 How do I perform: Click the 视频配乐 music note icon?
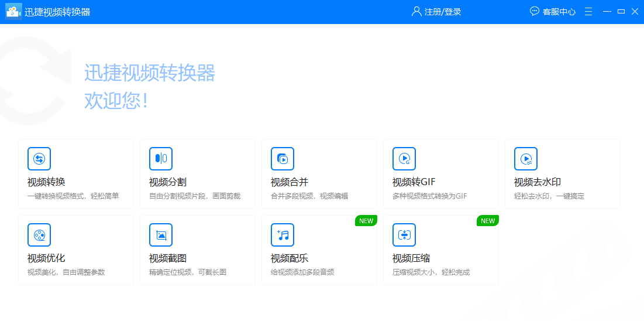283,235
